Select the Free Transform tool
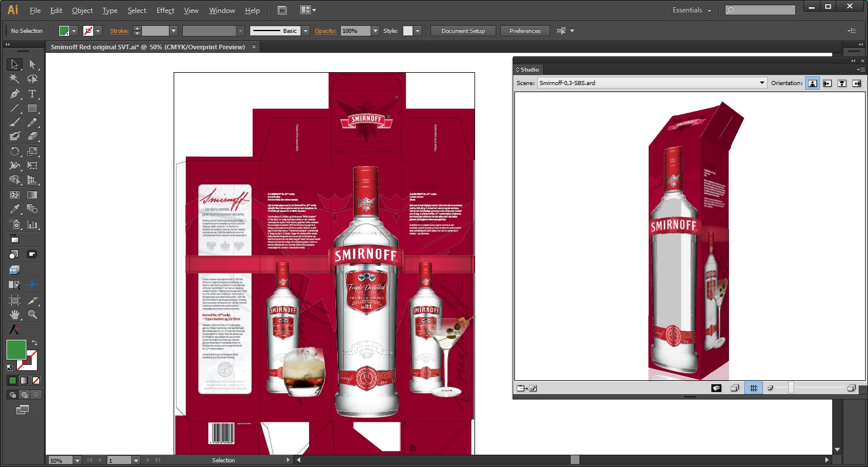 tap(32, 165)
